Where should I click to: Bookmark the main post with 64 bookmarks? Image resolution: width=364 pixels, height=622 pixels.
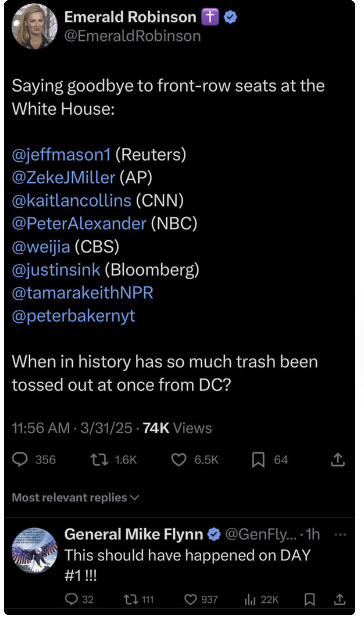pyautogui.click(x=258, y=460)
